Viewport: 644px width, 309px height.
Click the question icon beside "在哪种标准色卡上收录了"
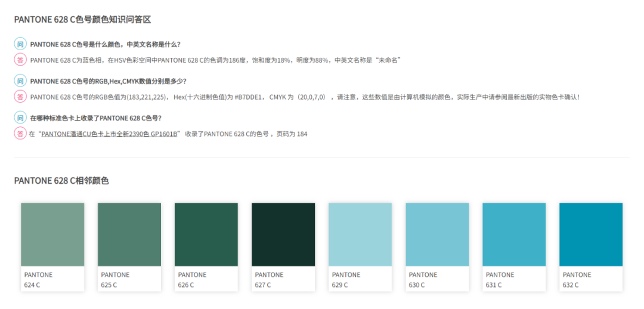pyautogui.click(x=20, y=118)
